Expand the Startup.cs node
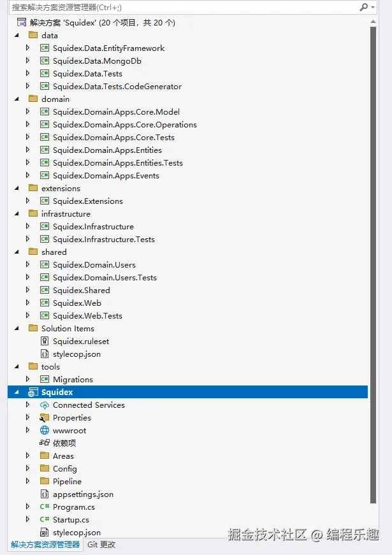Screen dimensions: 392x555 27,519
